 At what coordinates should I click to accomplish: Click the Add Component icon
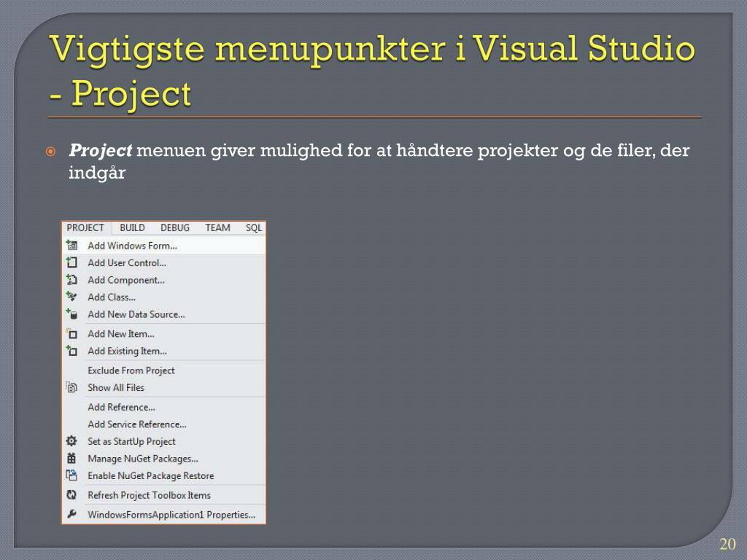71,279
